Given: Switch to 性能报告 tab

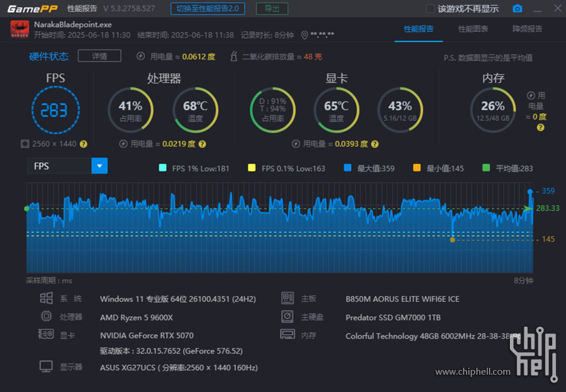Looking at the screenshot, I should [x=419, y=29].
